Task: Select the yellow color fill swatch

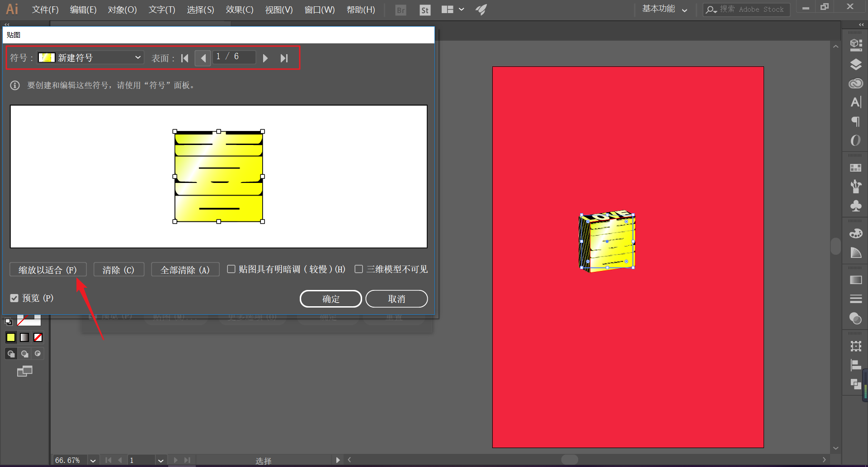Action: click(11, 337)
